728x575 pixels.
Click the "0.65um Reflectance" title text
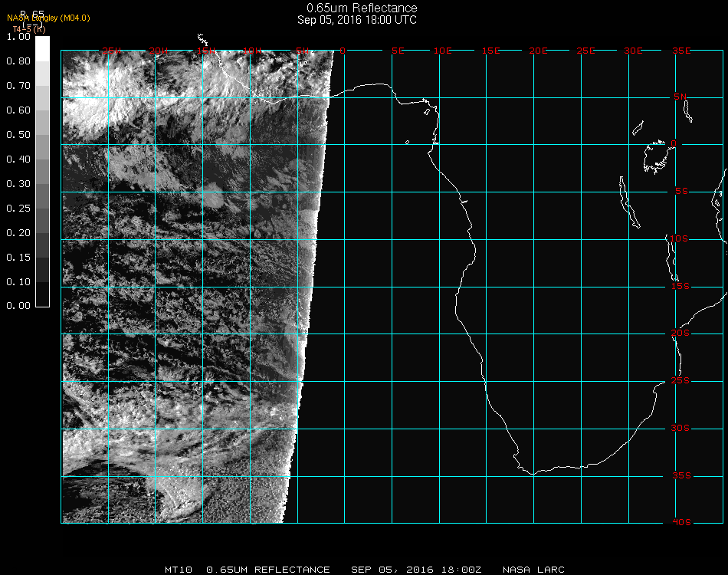tap(362, 8)
